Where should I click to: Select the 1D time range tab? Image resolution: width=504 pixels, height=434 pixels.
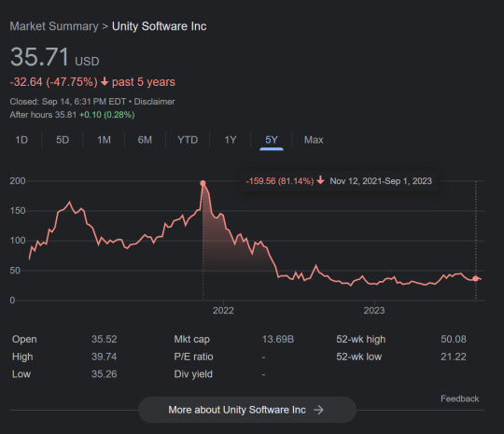point(21,140)
